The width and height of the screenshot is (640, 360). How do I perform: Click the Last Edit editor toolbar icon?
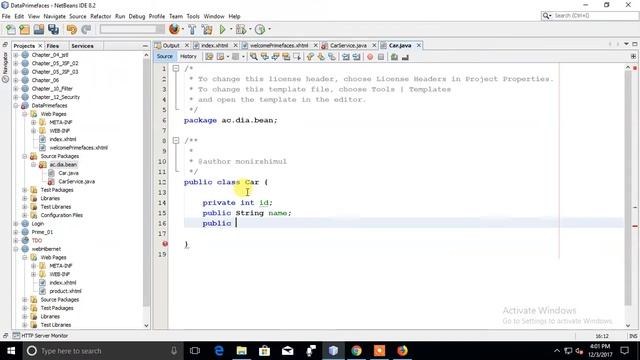(209, 57)
